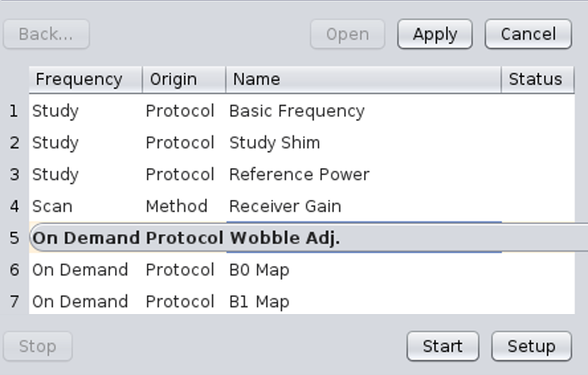Select the Reference Power adjustment
Viewport: 588px width, 375px height.
coord(299,175)
